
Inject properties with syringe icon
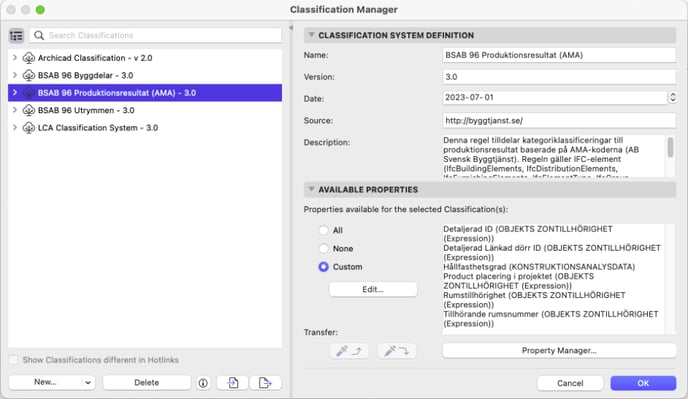[396, 351]
